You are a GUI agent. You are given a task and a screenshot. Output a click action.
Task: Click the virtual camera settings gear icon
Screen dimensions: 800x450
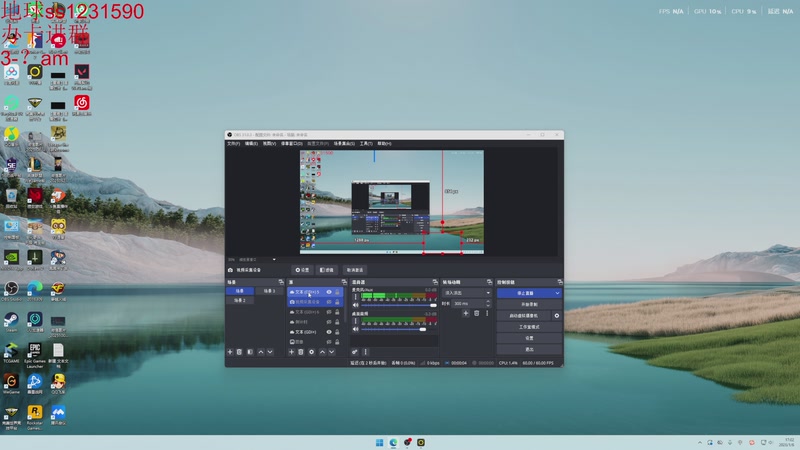pos(557,315)
